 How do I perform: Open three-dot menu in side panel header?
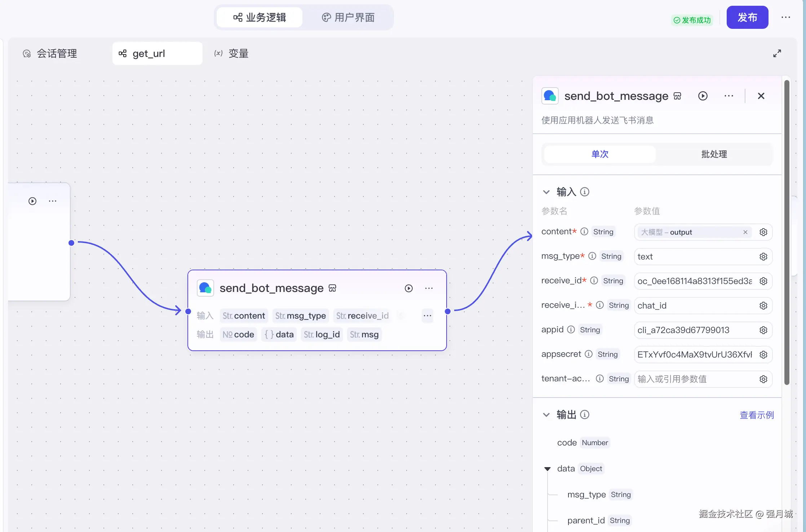pos(728,96)
